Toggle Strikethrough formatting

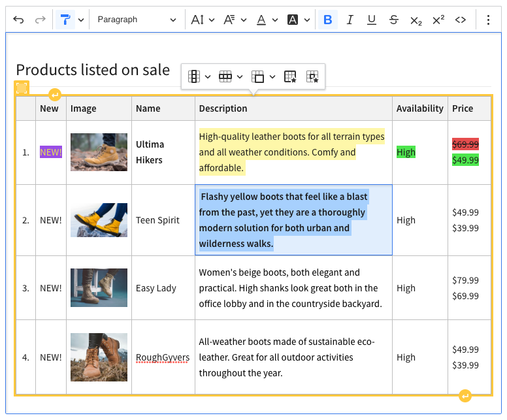coord(393,20)
